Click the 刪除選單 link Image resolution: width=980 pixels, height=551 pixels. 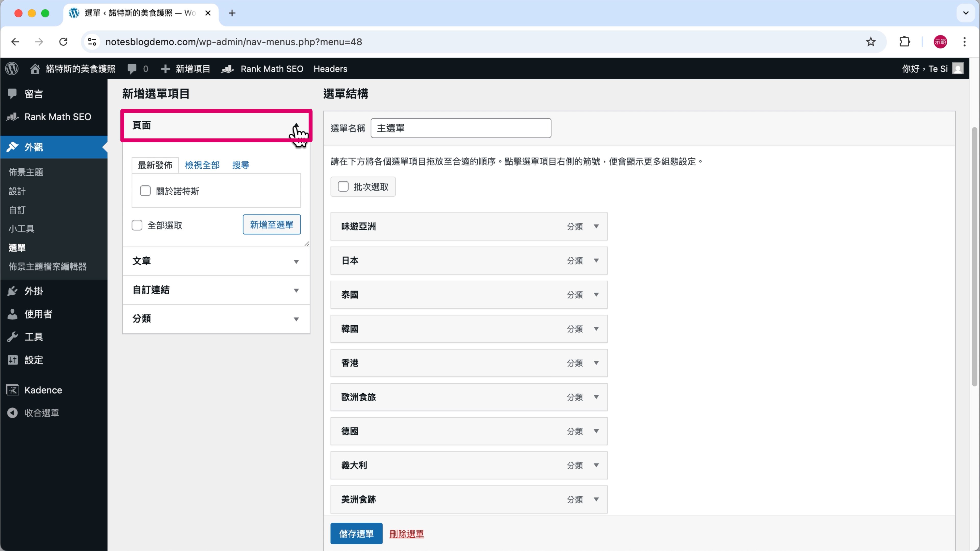406,534
